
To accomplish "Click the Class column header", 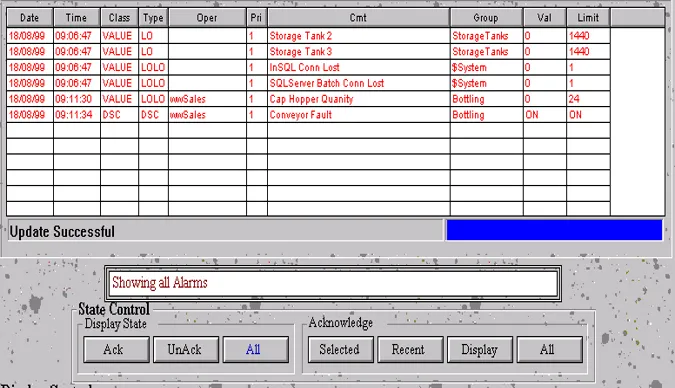I will [119, 18].
